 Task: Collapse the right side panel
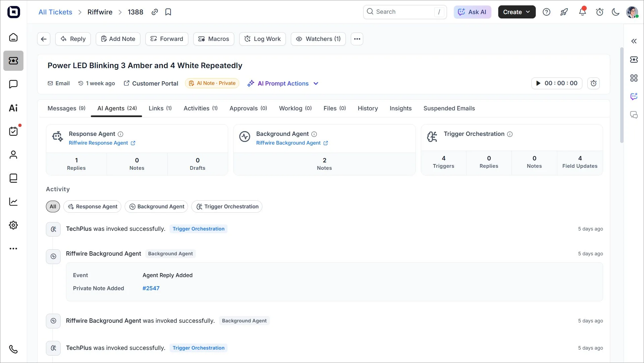click(x=634, y=41)
